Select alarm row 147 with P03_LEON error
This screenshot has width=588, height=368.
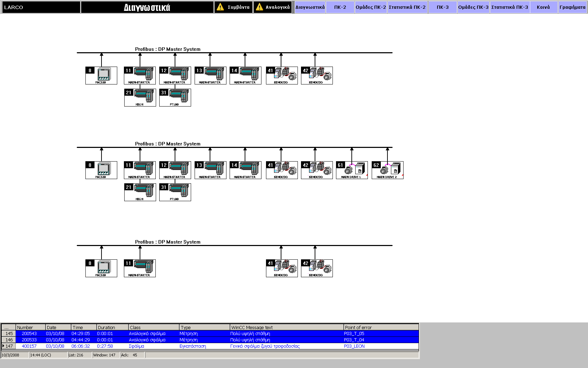click(x=210, y=346)
